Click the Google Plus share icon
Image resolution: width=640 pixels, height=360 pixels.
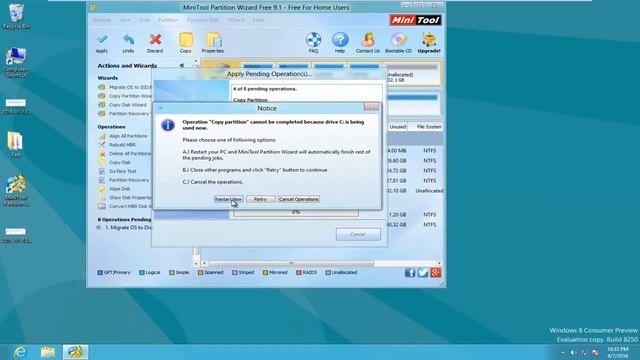[x=436, y=273]
